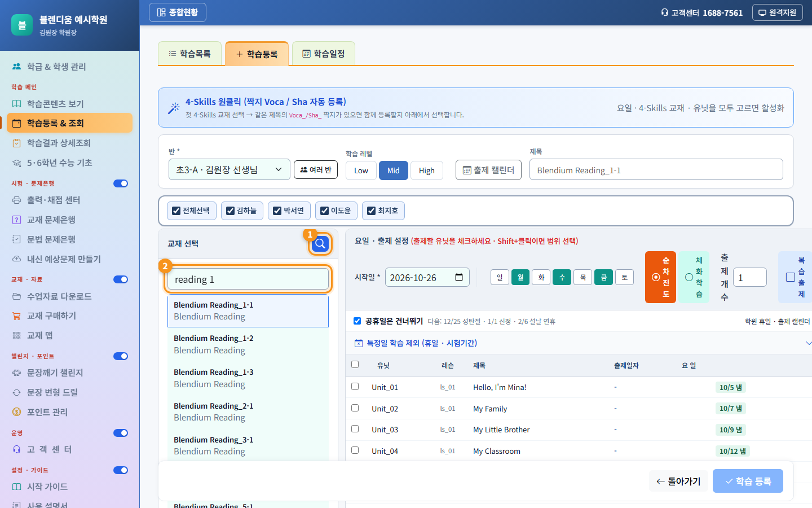Open calendar picker icon in 시작일 field

click(x=459, y=277)
